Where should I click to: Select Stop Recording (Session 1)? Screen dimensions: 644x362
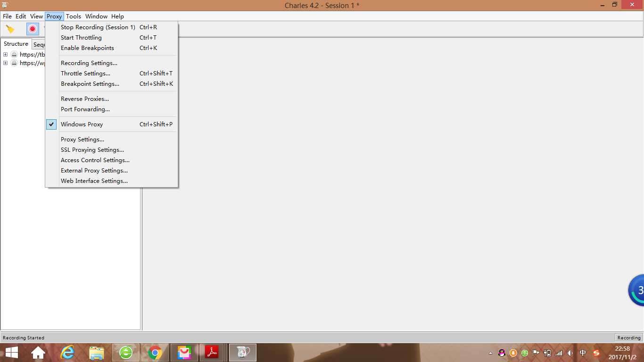112,27
